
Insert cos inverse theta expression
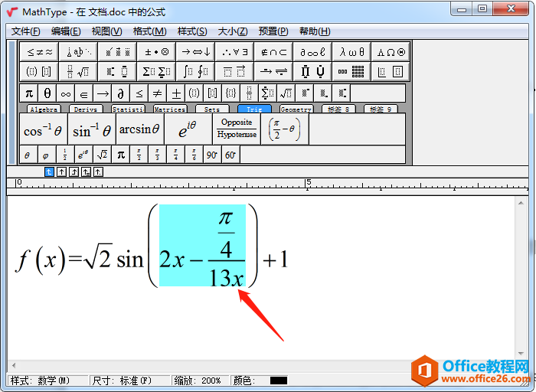coord(44,129)
